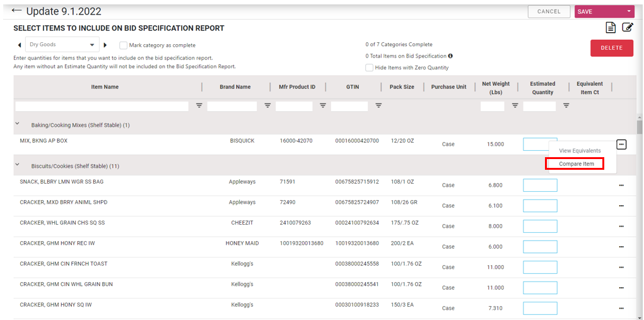Click the Net Weight filter field
The height and width of the screenshot is (320, 644).
(493, 107)
